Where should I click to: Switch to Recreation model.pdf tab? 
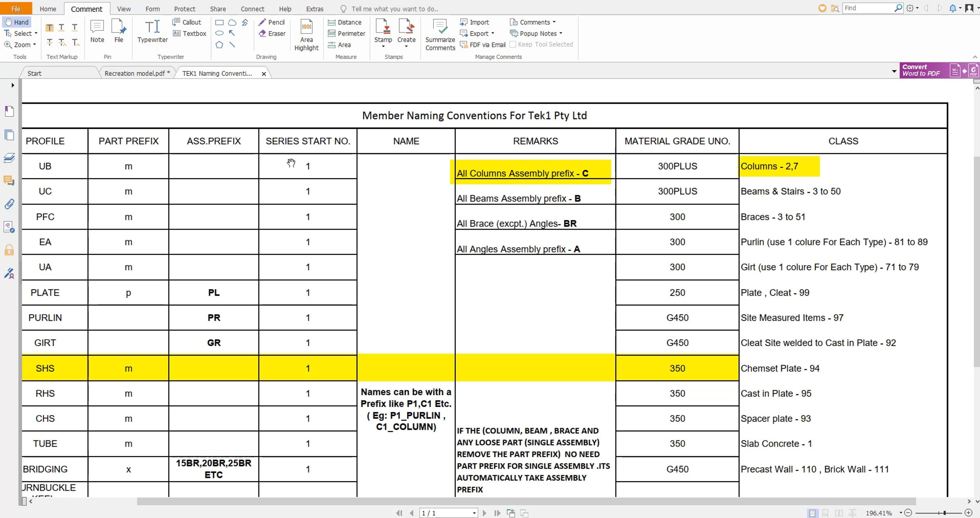tap(137, 74)
